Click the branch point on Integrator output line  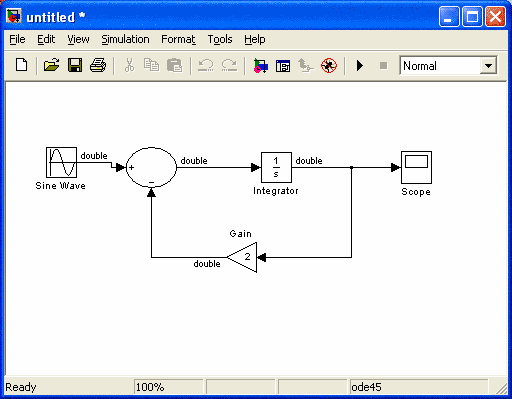351,167
